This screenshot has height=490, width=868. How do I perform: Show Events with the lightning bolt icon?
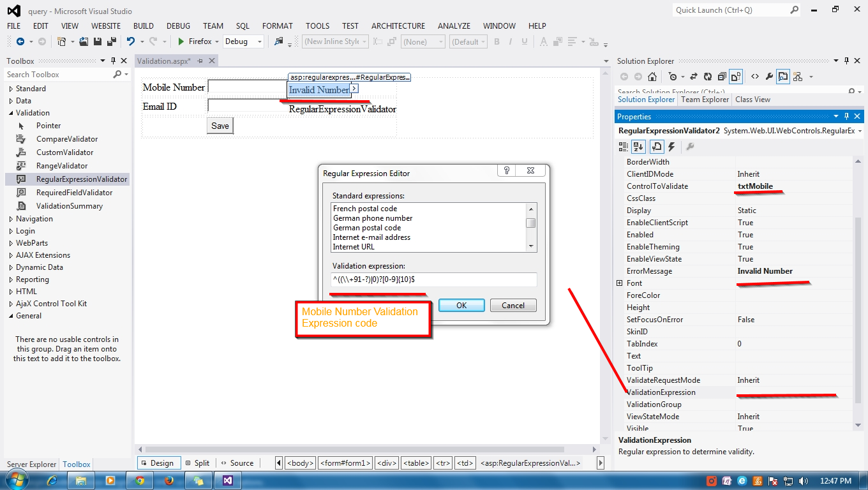[x=671, y=147]
